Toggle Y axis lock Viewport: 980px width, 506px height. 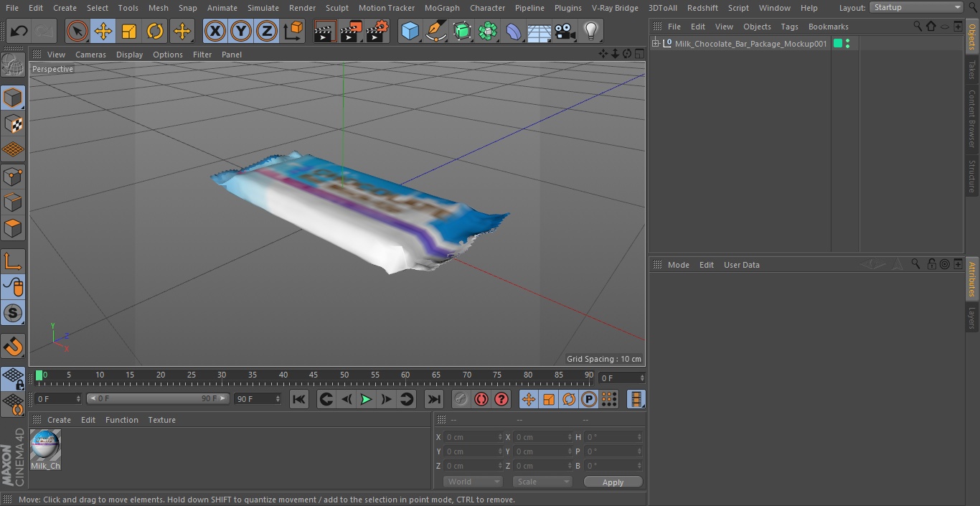point(241,31)
